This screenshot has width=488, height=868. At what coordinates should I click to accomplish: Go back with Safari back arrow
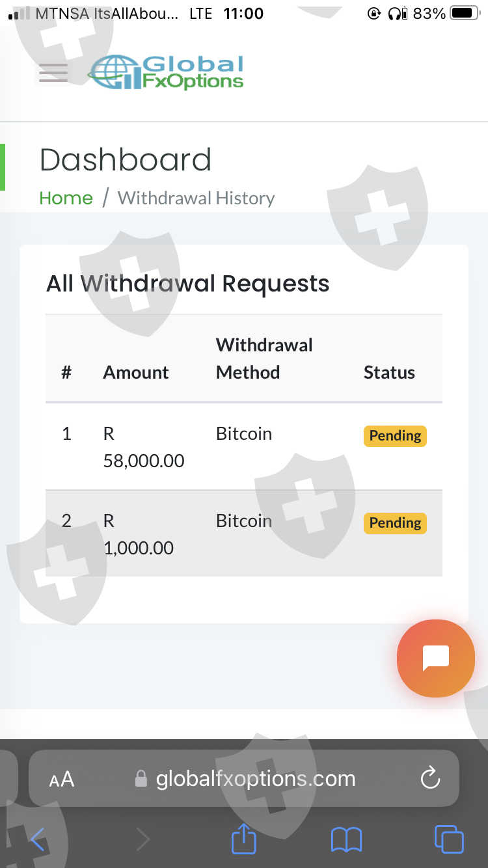[x=38, y=839]
